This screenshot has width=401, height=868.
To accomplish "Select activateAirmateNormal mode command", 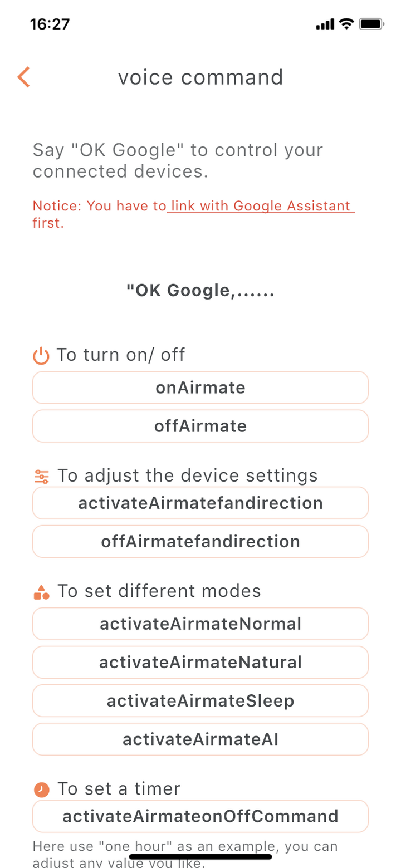I will click(200, 624).
